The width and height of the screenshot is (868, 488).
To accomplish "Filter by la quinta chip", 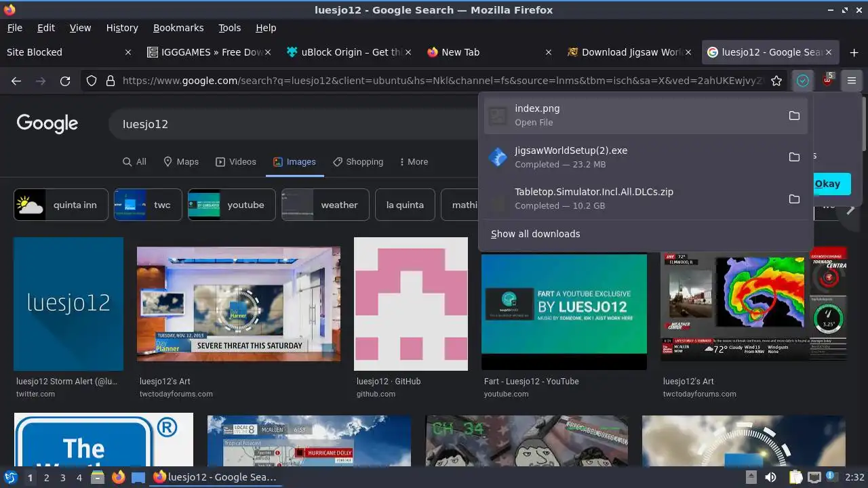I will tap(405, 205).
